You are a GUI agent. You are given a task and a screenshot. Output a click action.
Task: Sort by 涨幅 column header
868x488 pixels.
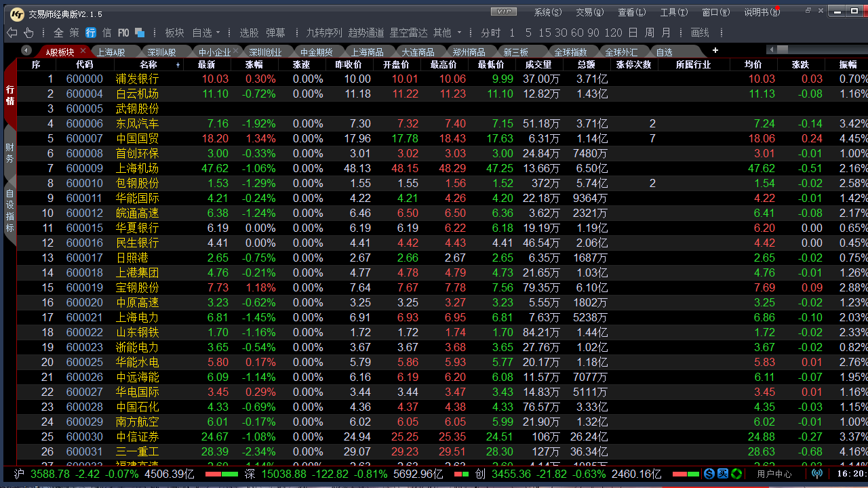[254, 64]
